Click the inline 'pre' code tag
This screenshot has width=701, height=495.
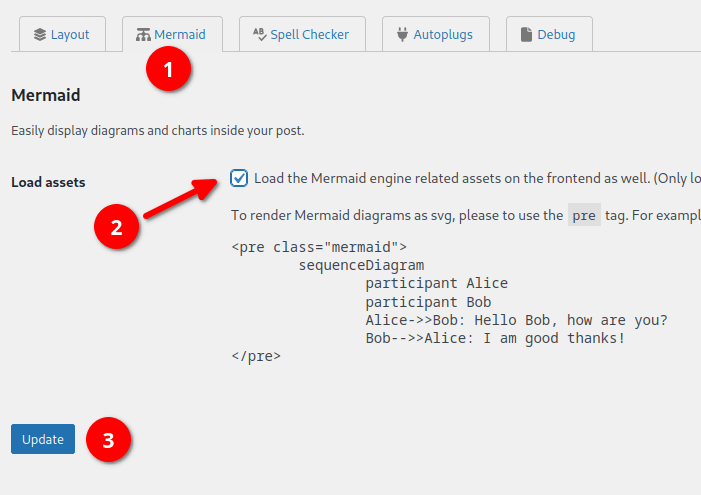[x=584, y=216]
